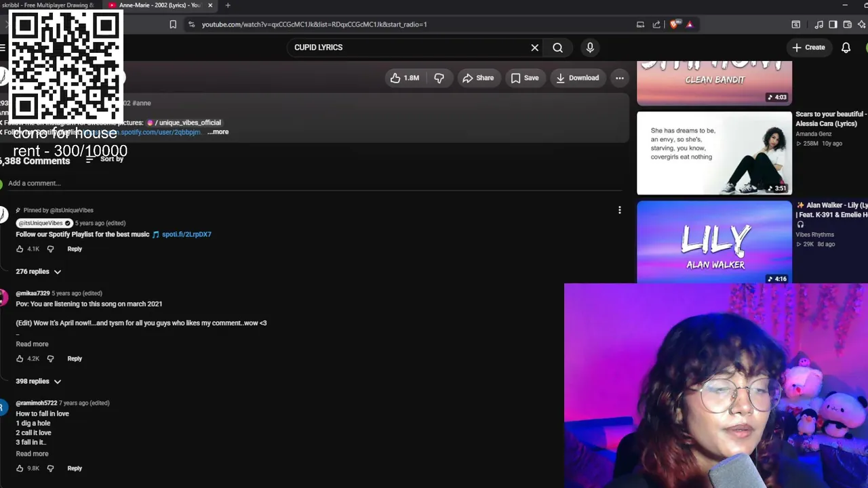Image resolution: width=868 pixels, height=488 pixels.
Task: Start voice search with the microphone
Action: point(590,47)
